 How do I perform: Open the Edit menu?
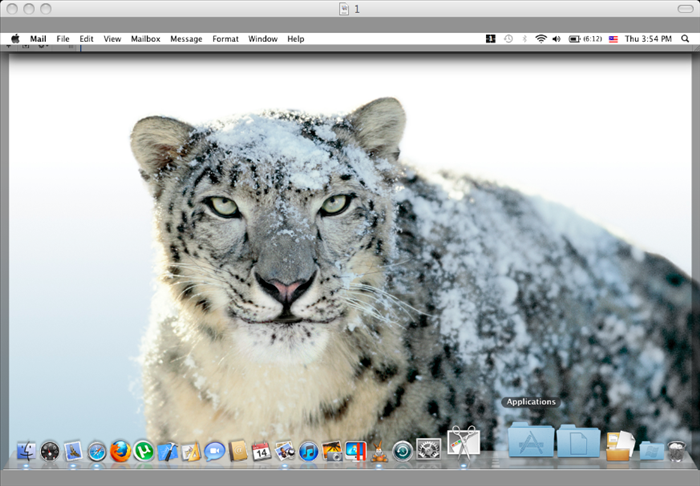86,39
